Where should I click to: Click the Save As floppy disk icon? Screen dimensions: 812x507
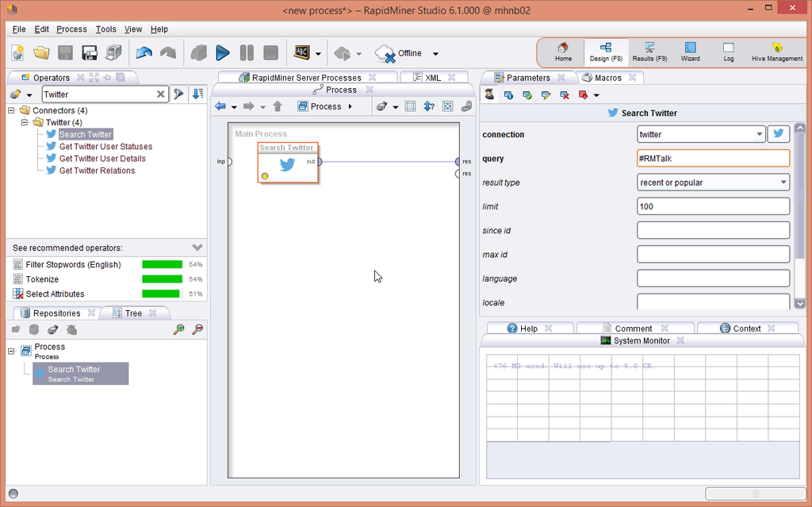(x=89, y=53)
